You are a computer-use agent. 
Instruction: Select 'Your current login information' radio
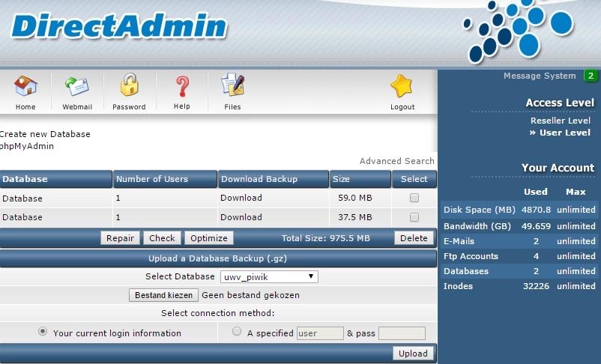click(x=43, y=332)
